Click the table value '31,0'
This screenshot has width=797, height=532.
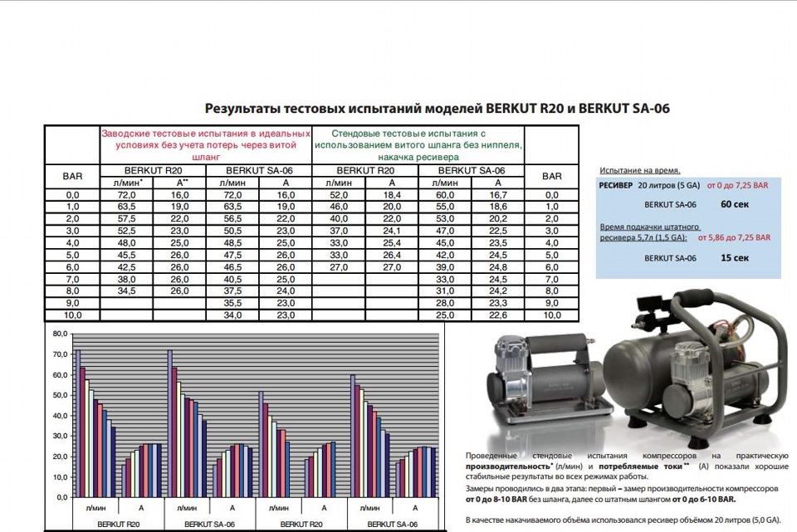[x=445, y=291]
